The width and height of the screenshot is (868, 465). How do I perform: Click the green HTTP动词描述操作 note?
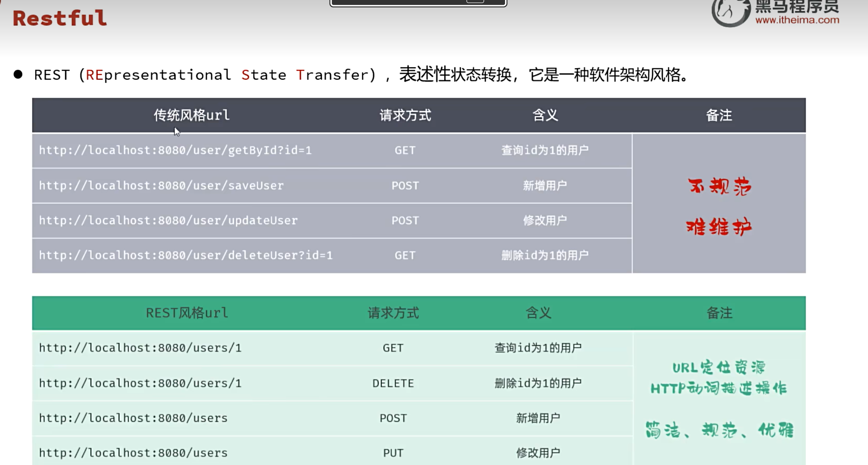(719, 389)
